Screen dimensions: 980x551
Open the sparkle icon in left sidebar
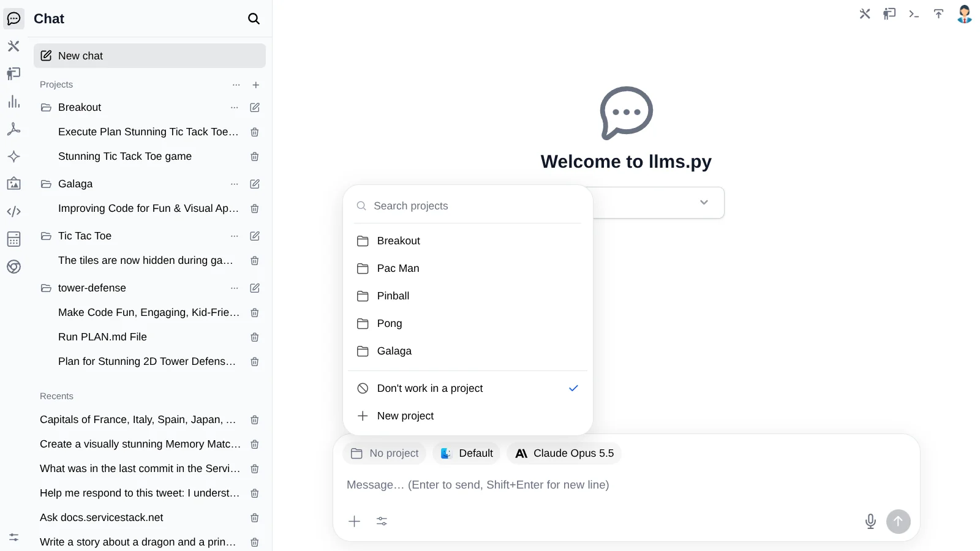pos(13,157)
